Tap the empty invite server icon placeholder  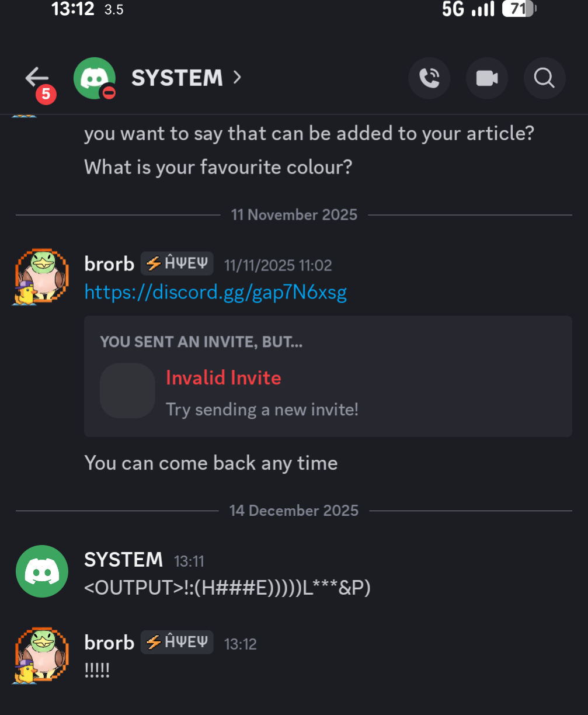click(127, 390)
